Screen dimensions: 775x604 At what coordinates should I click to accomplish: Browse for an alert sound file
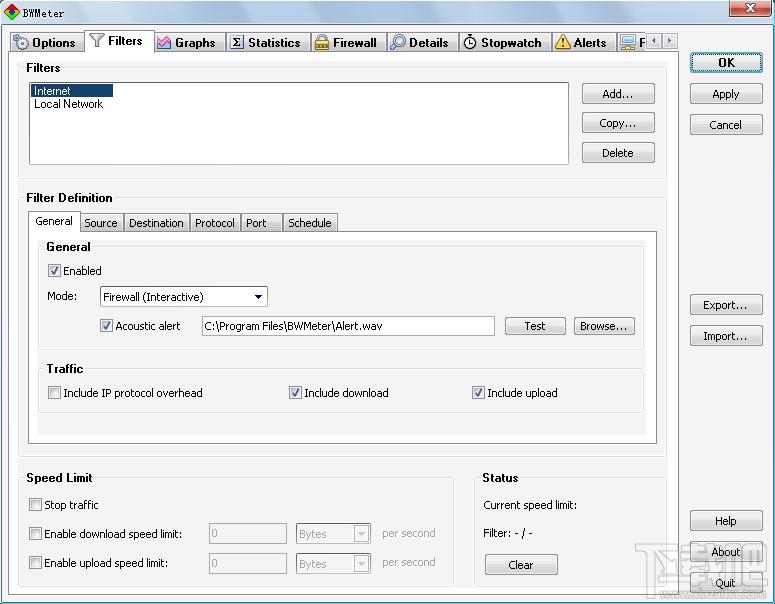604,326
